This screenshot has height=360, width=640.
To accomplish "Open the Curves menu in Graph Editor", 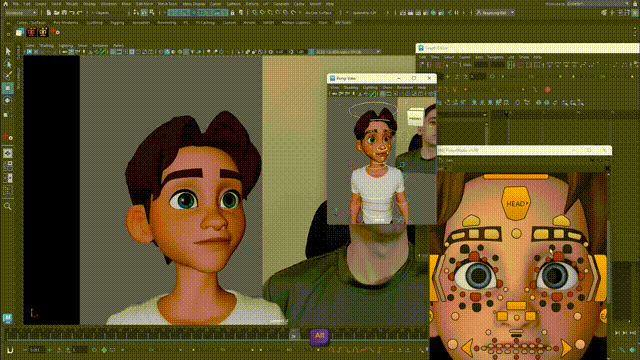I will point(464,57).
